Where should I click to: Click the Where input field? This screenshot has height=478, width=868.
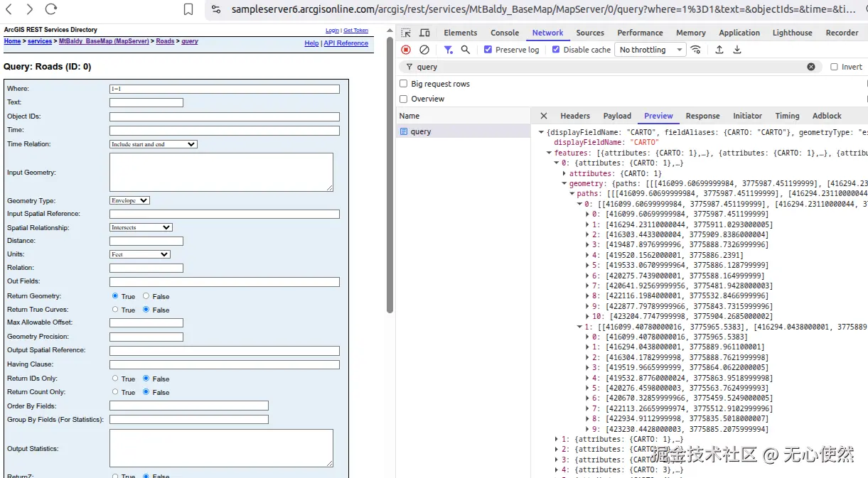(x=224, y=89)
